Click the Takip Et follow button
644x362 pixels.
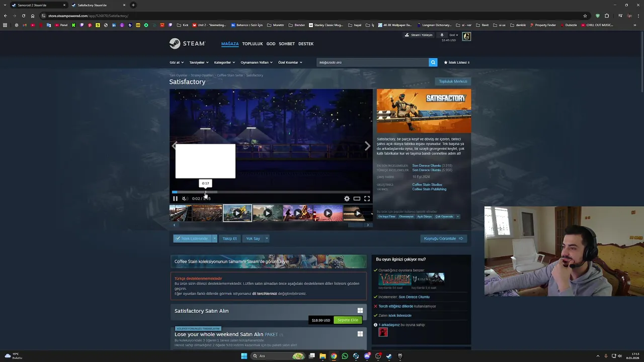[229, 238]
